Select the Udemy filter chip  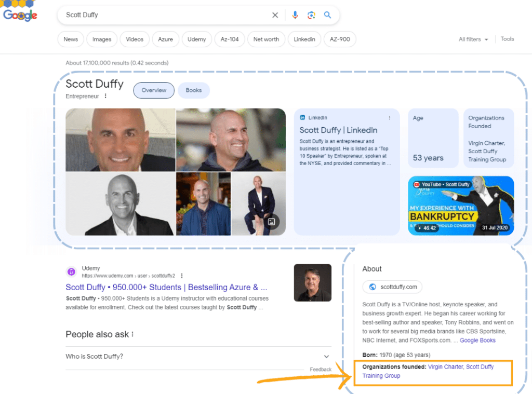coord(197,39)
